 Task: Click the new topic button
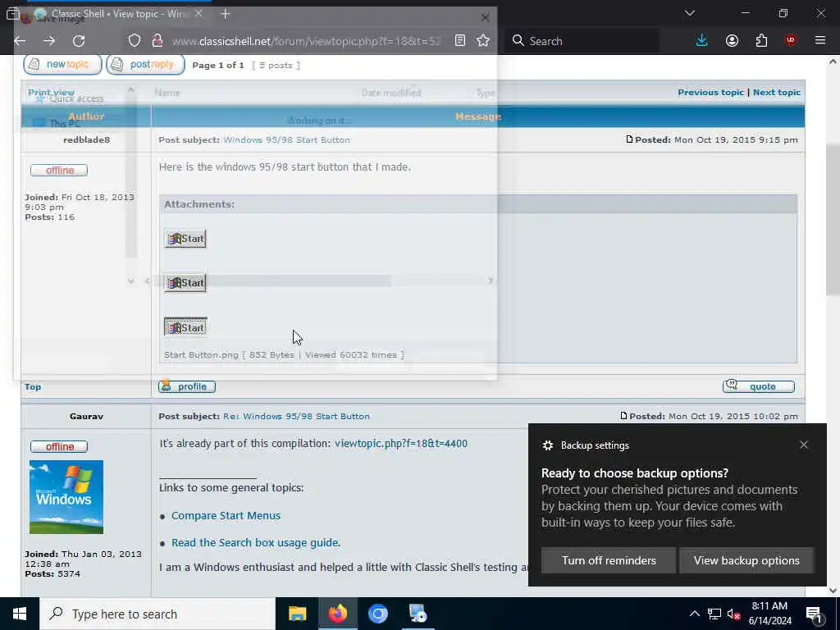click(62, 65)
